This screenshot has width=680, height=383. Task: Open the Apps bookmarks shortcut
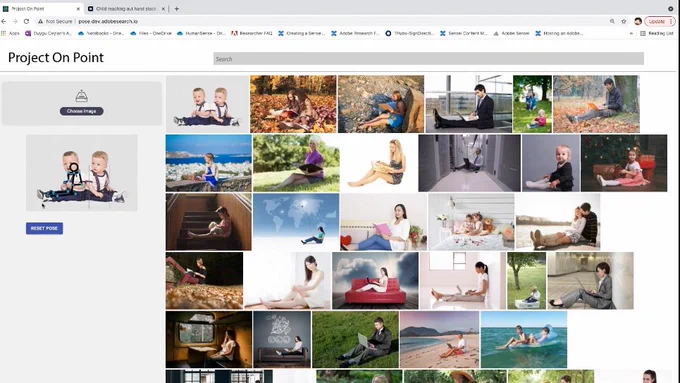10,33
